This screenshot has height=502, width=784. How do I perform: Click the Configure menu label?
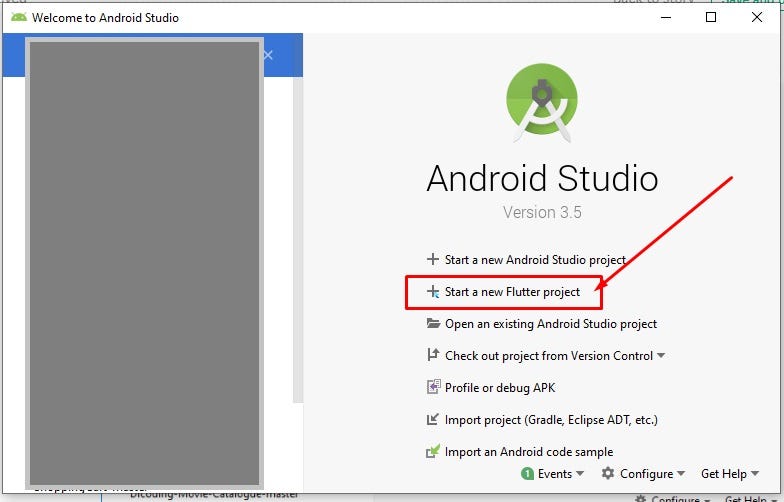coord(646,474)
